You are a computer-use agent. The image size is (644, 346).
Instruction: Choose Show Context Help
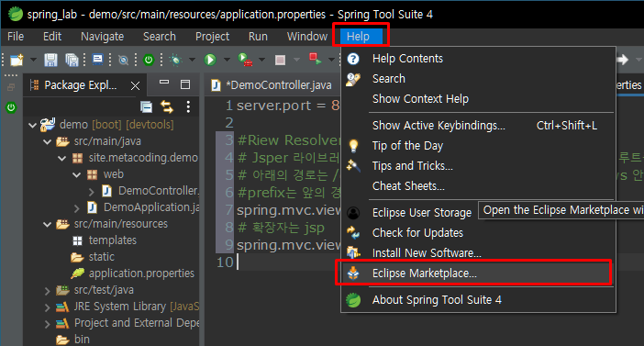tap(479, 99)
